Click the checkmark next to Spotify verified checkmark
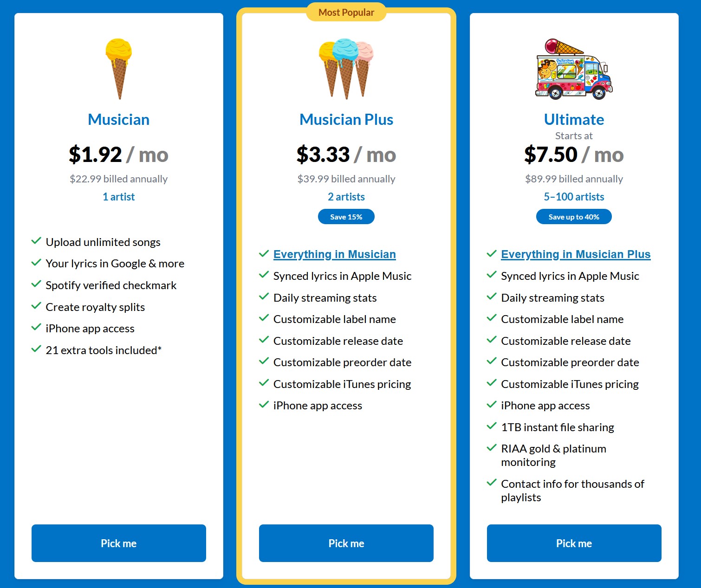 click(x=36, y=284)
